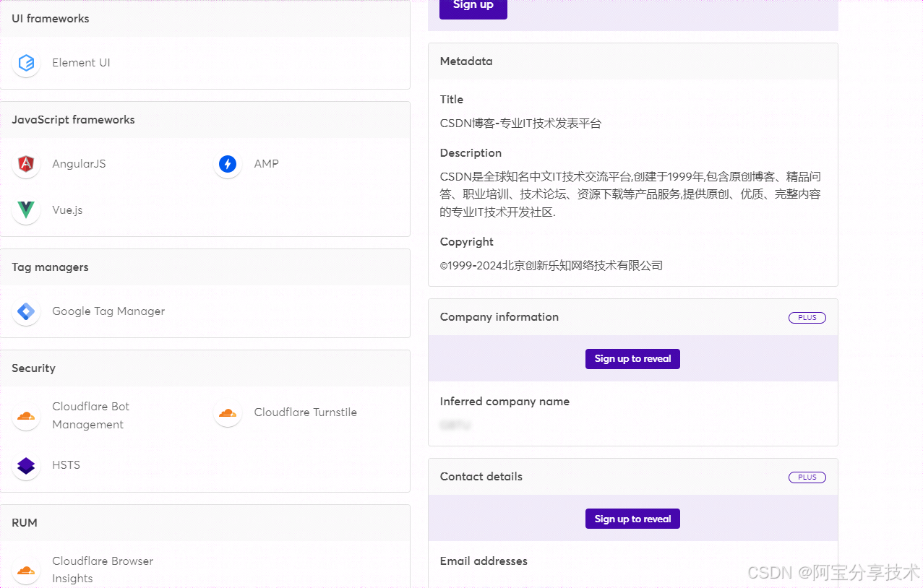This screenshot has height=588, width=923.
Task: Click the HSTS purple icon
Action: pyautogui.click(x=27, y=465)
